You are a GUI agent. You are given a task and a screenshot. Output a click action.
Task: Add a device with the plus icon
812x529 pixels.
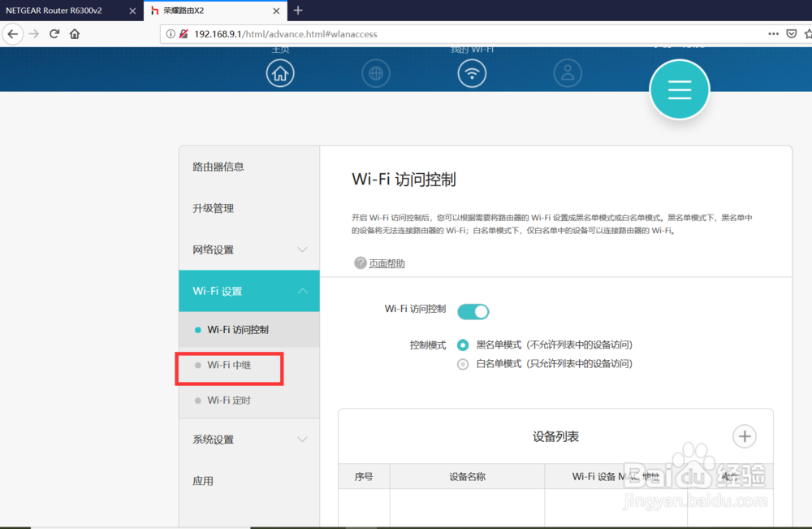click(744, 436)
